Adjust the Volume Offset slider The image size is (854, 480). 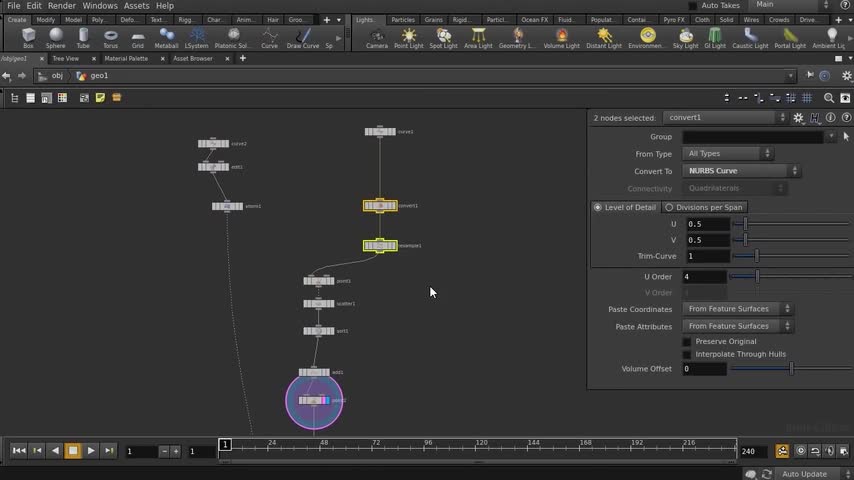(791, 369)
